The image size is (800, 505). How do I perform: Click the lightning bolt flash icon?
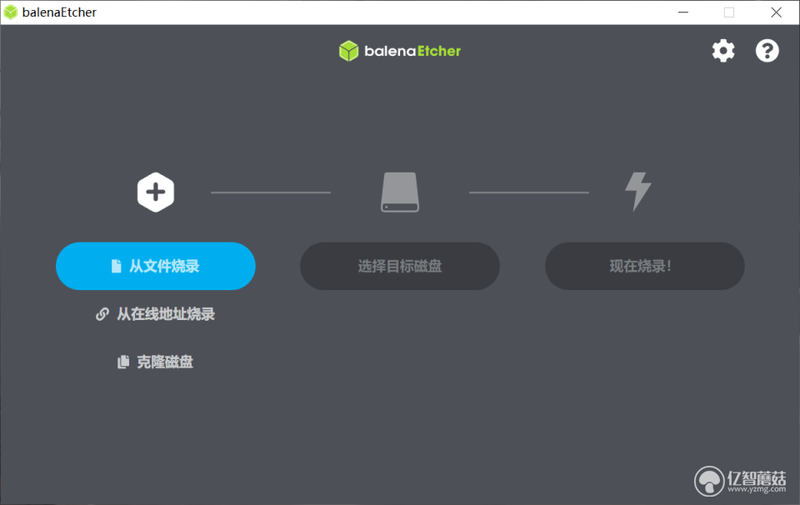(638, 191)
